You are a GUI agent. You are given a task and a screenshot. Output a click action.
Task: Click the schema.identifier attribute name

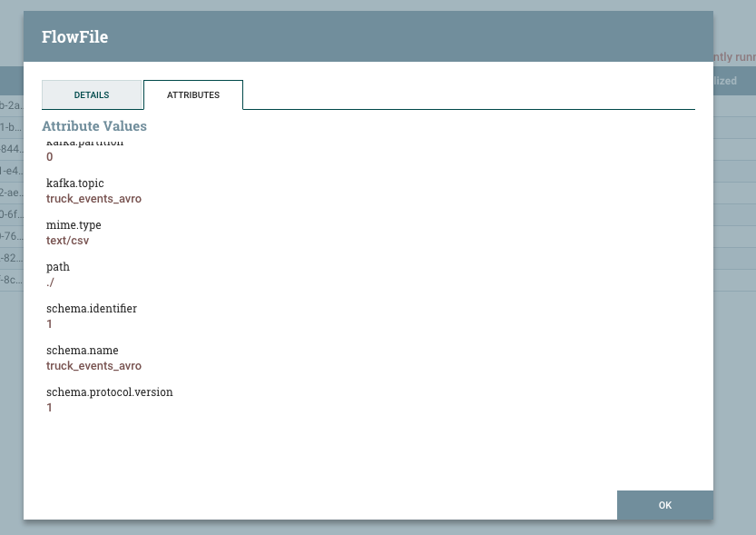(x=92, y=308)
